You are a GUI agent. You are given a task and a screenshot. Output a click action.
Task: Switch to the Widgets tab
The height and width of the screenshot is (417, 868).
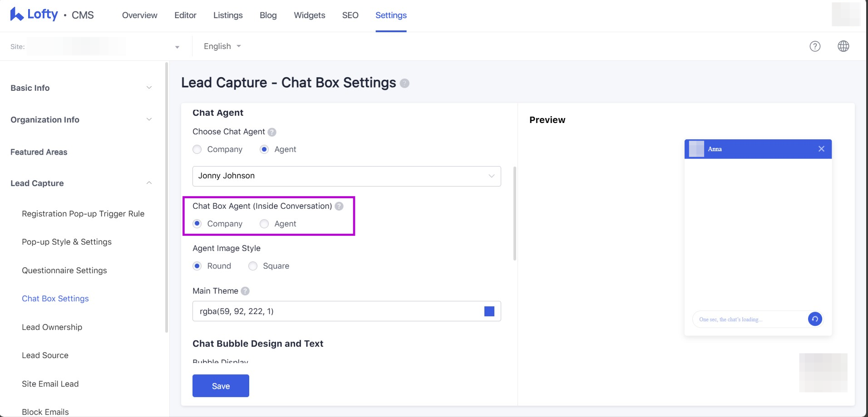[309, 15]
